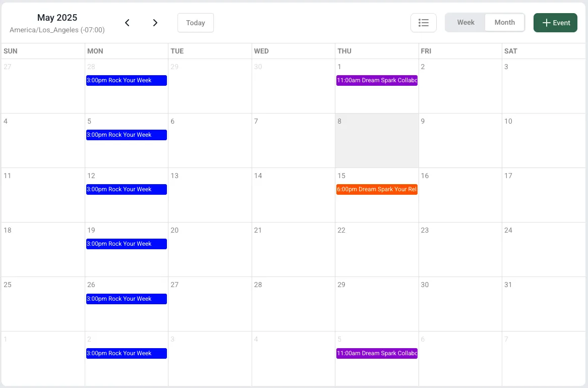Open Rock Your Week event on April 28

(x=127, y=80)
